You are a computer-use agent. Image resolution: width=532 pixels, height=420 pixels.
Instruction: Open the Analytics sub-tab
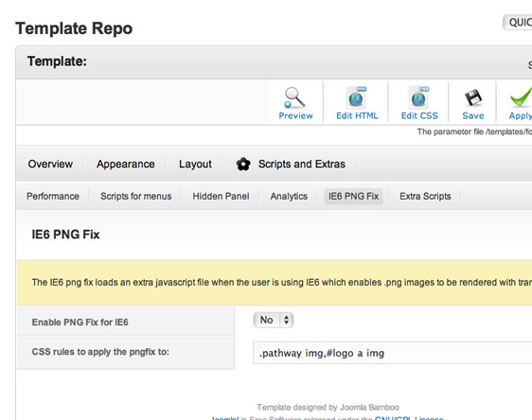(289, 196)
